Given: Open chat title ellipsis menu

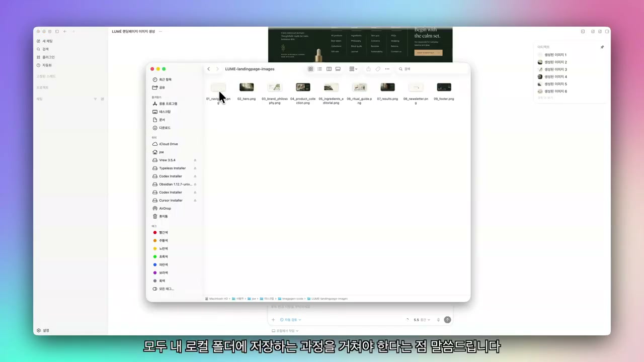Looking at the screenshot, I should [160, 31].
